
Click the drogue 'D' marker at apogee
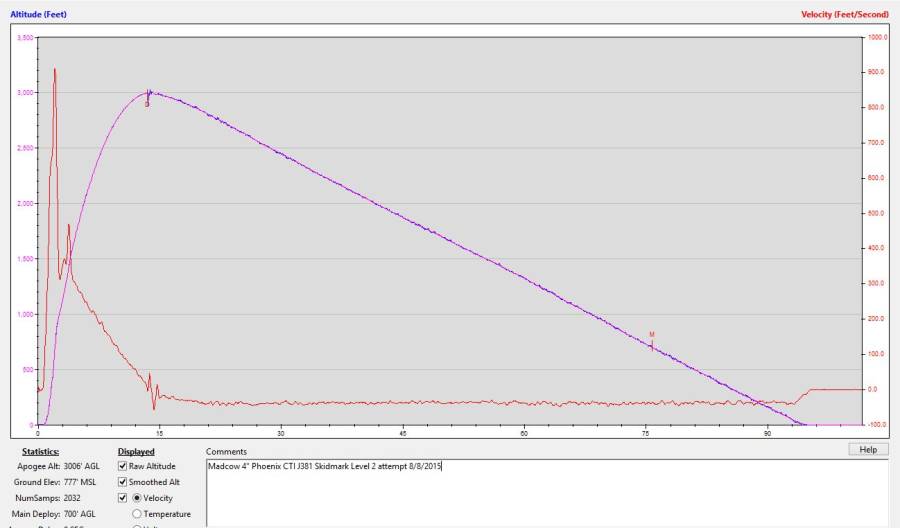tap(147, 103)
